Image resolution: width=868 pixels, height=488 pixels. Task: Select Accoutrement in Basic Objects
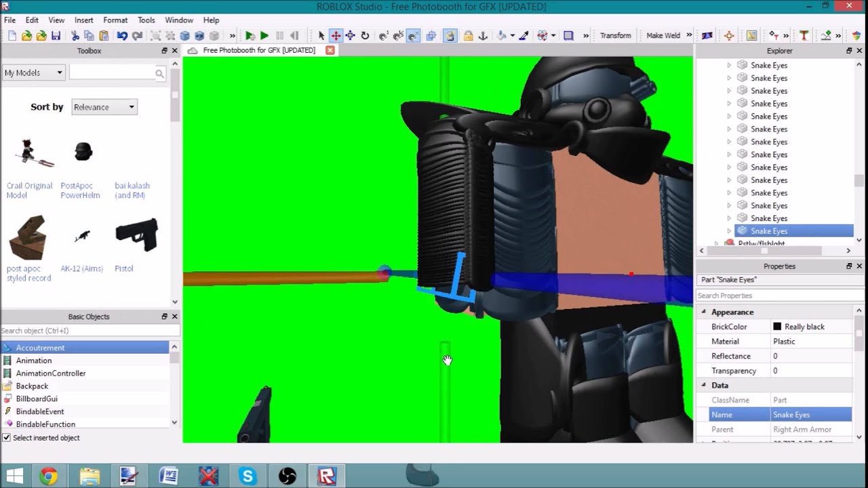point(85,348)
